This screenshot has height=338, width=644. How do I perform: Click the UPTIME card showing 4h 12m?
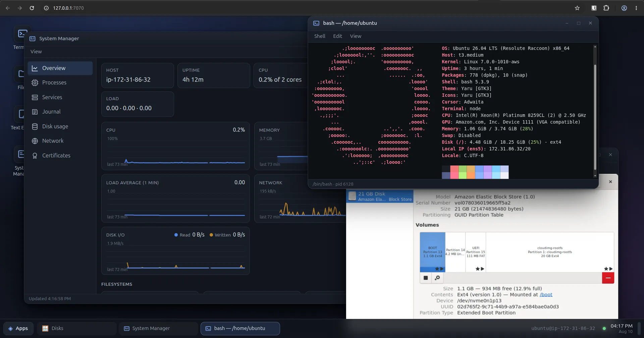[214, 75]
